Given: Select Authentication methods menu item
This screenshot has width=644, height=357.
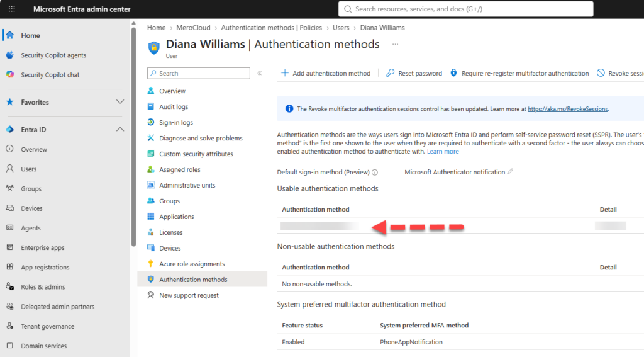Looking at the screenshot, I should 203,280.
